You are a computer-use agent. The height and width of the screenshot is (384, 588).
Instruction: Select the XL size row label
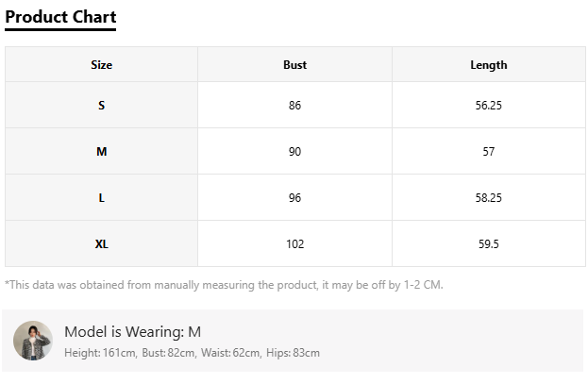pos(101,244)
